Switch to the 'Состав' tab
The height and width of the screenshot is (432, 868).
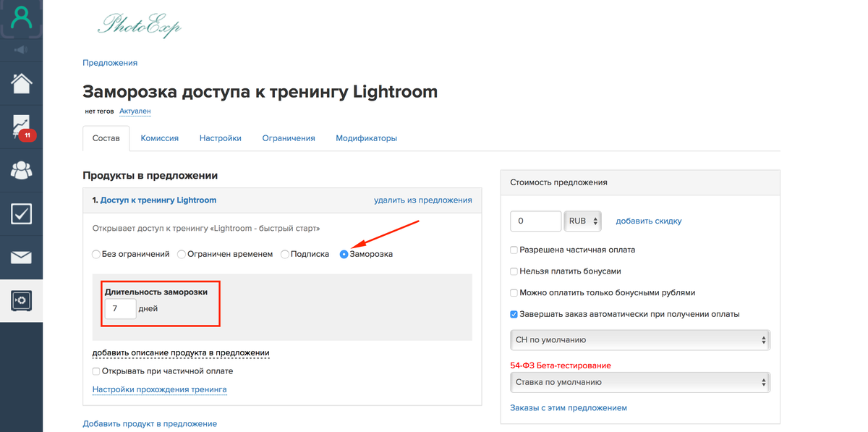click(x=106, y=138)
